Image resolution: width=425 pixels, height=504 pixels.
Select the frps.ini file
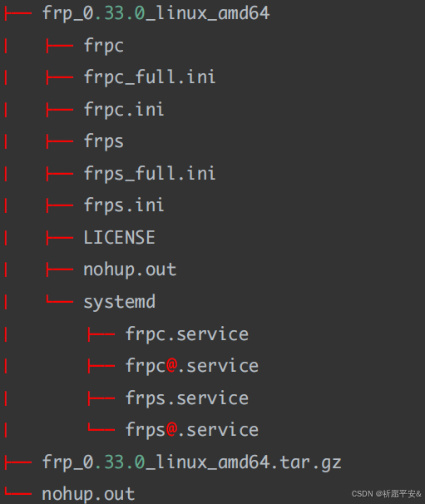tap(124, 205)
